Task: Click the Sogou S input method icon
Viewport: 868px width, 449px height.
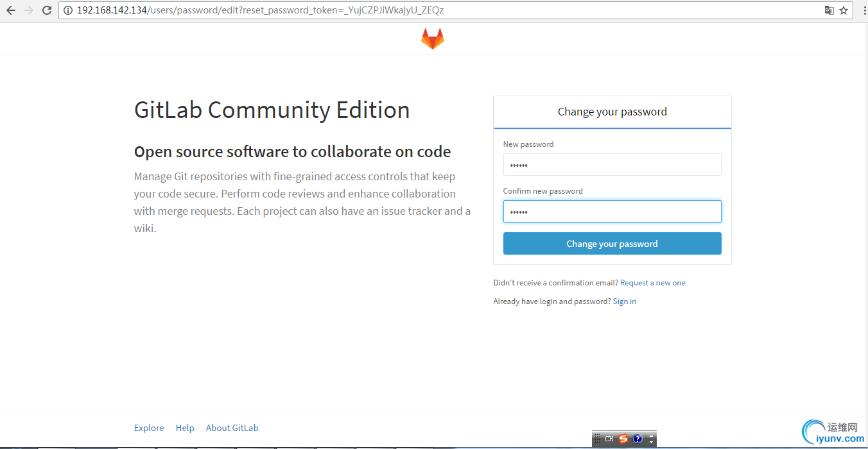Action: click(x=623, y=439)
